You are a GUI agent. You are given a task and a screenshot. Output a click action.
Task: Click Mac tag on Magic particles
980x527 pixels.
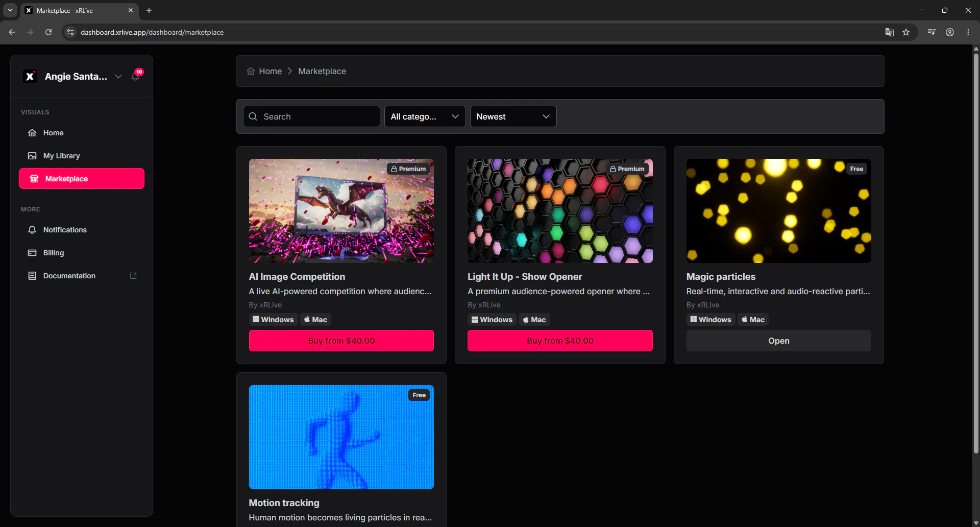click(753, 320)
